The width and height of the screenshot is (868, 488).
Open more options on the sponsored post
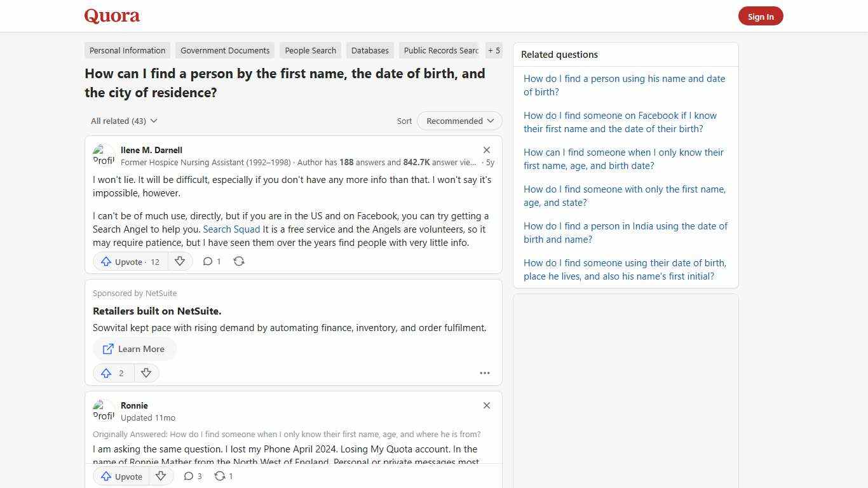pos(485,373)
